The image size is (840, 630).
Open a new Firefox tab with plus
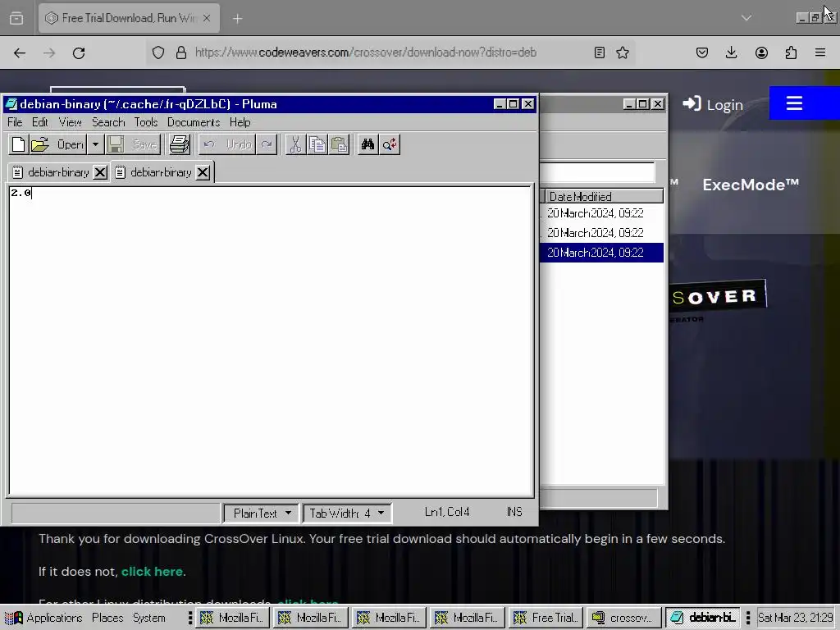point(237,19)
